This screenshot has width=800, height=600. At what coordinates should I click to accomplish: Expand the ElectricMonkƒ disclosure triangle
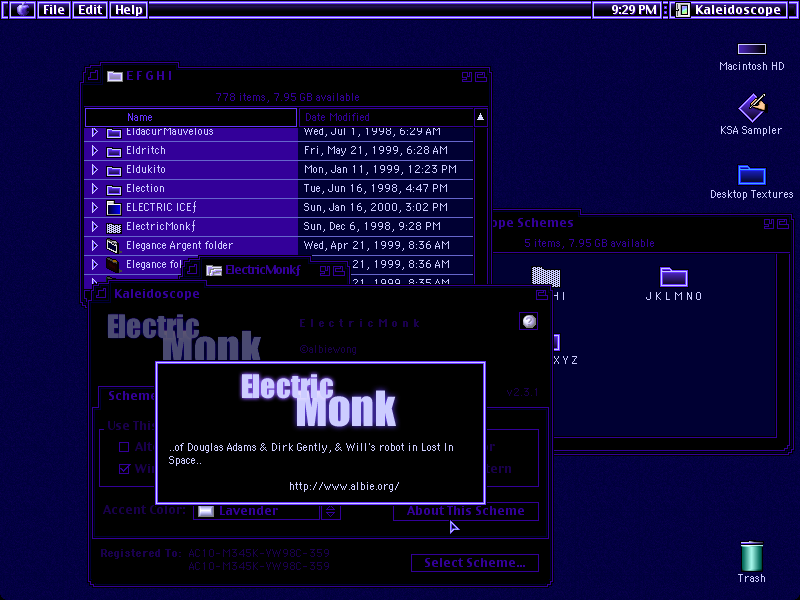click(x=94, y=226)
